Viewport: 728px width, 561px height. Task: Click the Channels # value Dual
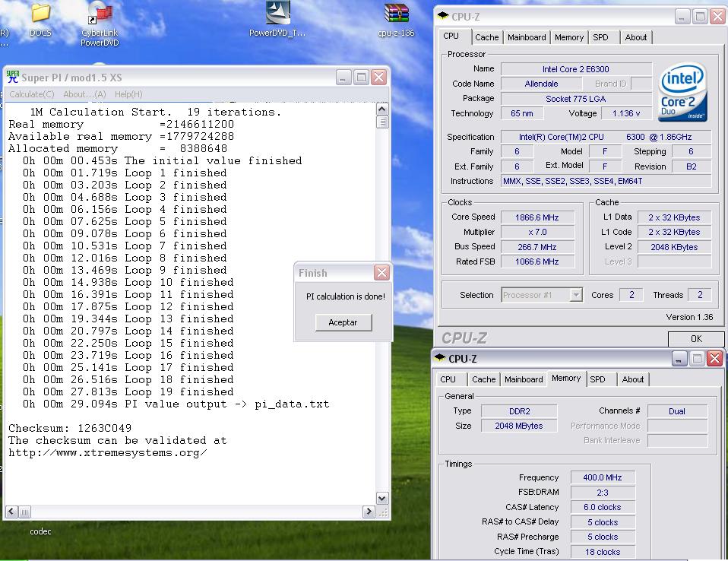click(677, 411)
